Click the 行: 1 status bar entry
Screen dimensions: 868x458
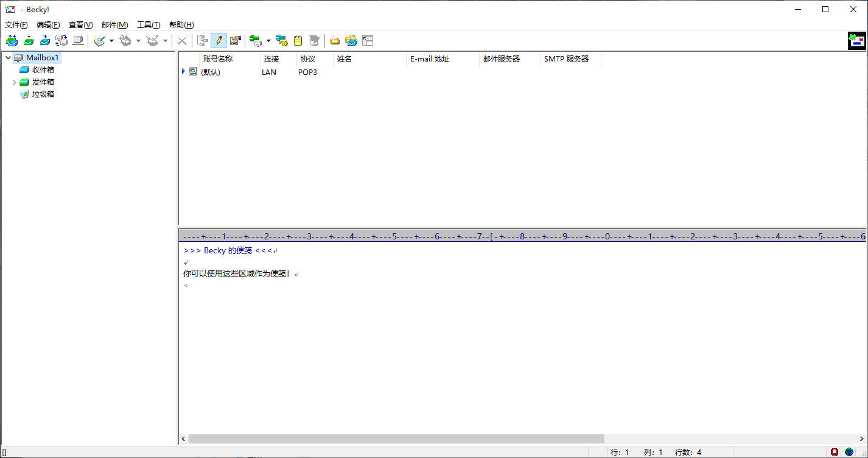620,453
